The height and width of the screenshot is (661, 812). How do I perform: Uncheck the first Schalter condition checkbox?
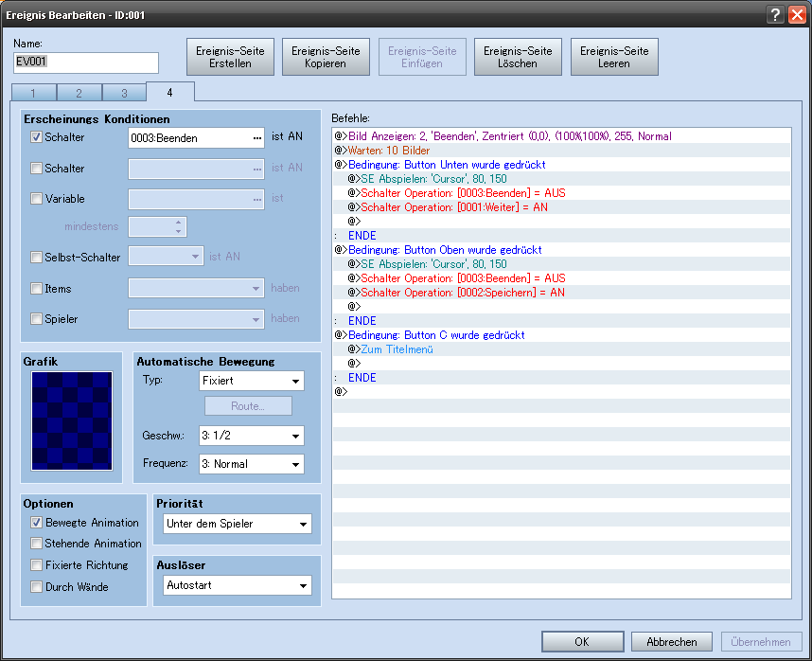[37, 137]
